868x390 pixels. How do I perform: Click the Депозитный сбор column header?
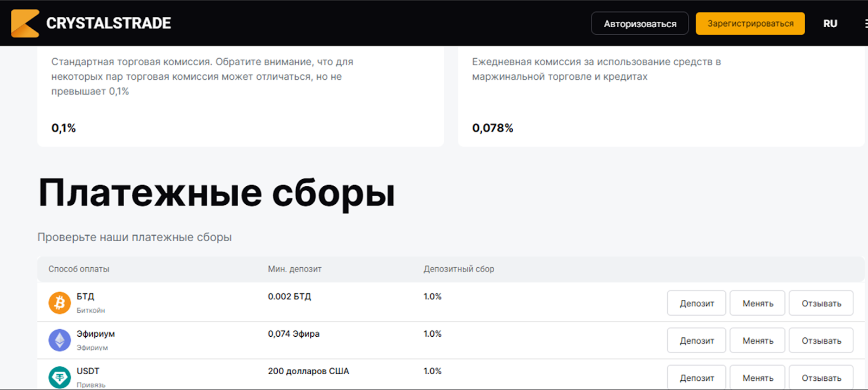[459, 269]
